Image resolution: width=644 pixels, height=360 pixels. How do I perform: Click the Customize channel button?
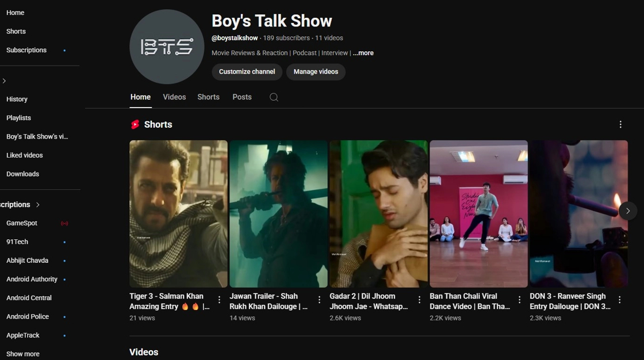point(247,72)
